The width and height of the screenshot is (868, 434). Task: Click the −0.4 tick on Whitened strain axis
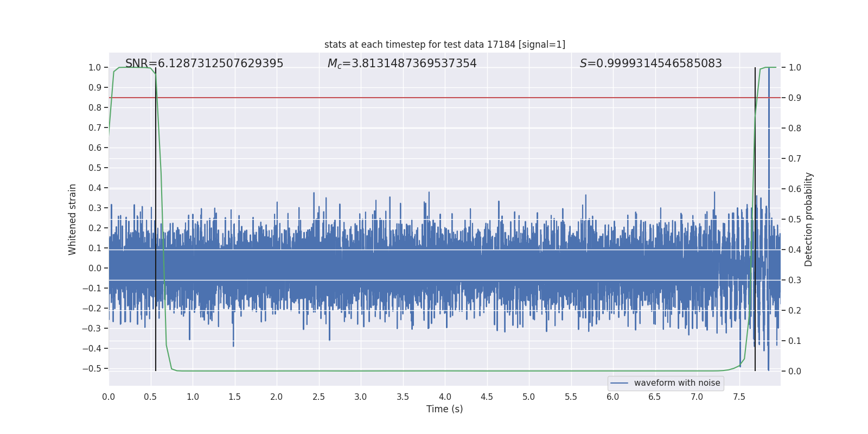click(x=92, y=348)
